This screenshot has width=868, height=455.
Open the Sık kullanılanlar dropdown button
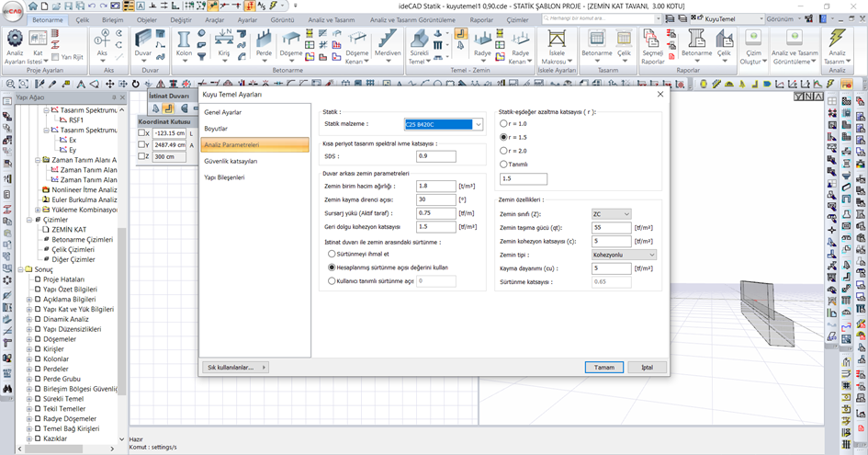(x=236, y=367)
